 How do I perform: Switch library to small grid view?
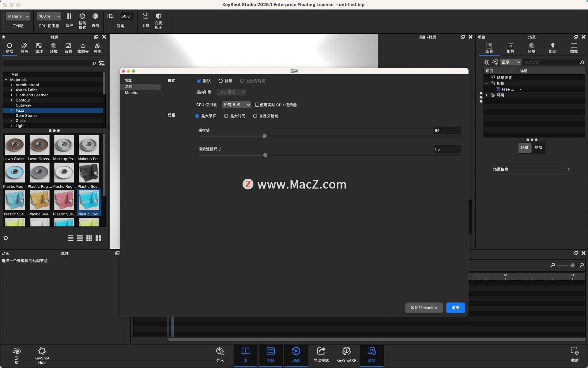[89, 238]
